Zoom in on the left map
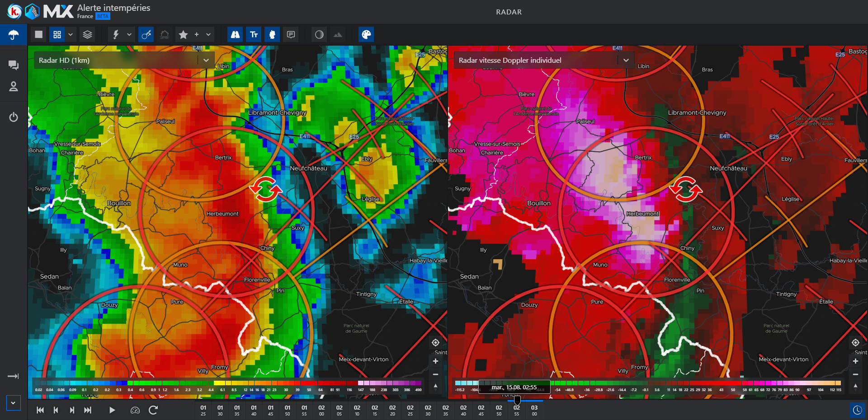This screenshot has width=868, height=420. pos(435,361)
